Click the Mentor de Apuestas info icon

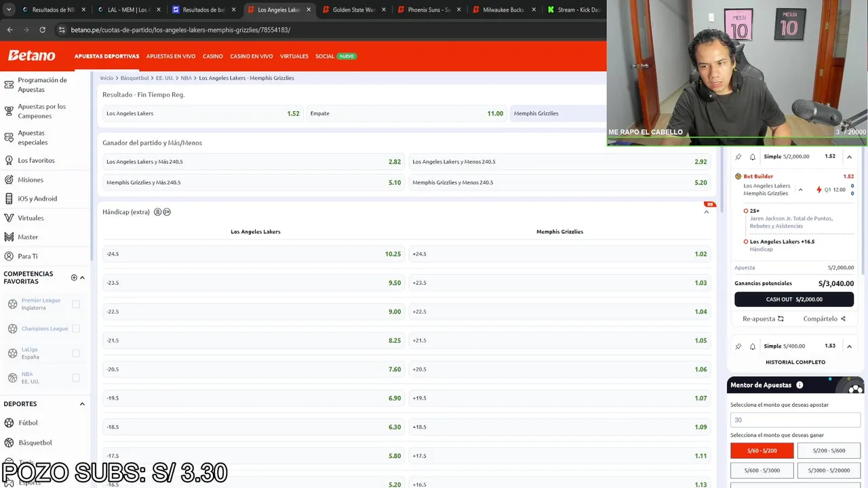coord(800,385)
